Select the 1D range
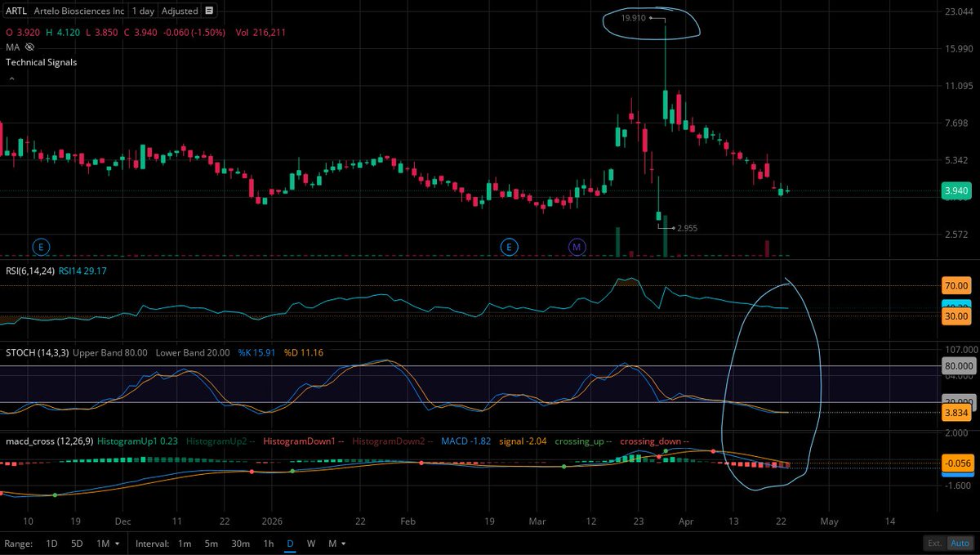Screen dimensions: 980x555 pyautogui.click(x=51, y=543)
